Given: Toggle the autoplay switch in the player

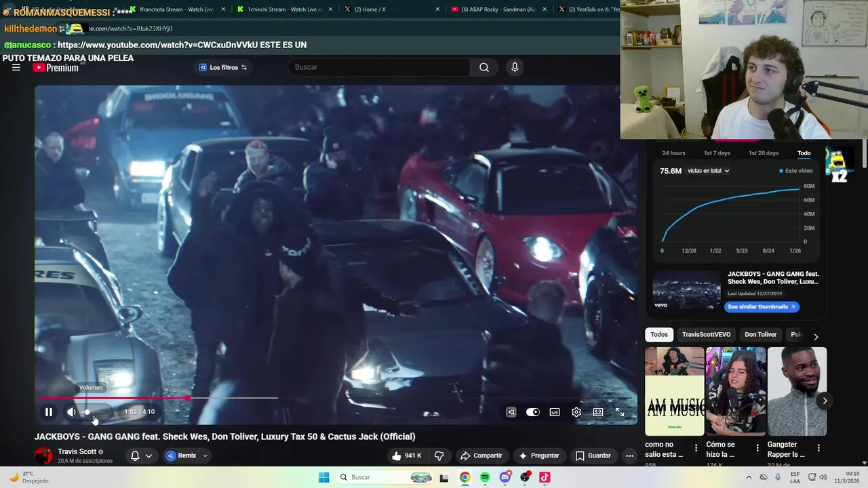Looking at the screenshot, I should click(533, 412).
